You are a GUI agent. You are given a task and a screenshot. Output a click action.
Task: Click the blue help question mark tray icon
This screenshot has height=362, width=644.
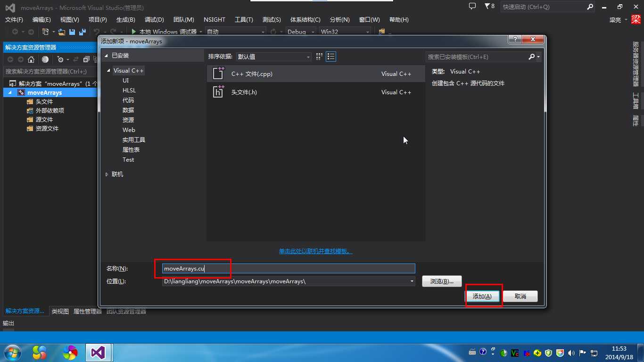pyautogui.click(x=483, y=352)
